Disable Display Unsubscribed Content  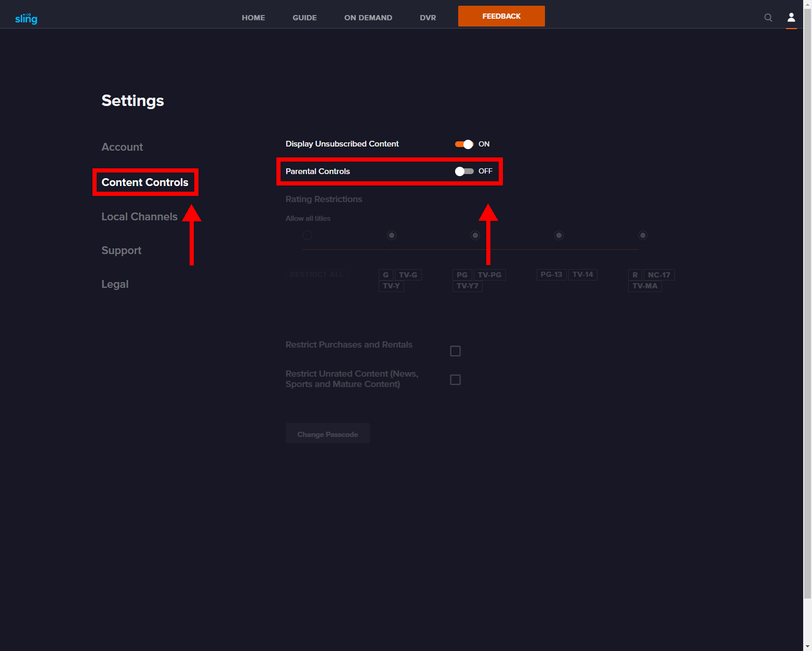tap(464, 144)
